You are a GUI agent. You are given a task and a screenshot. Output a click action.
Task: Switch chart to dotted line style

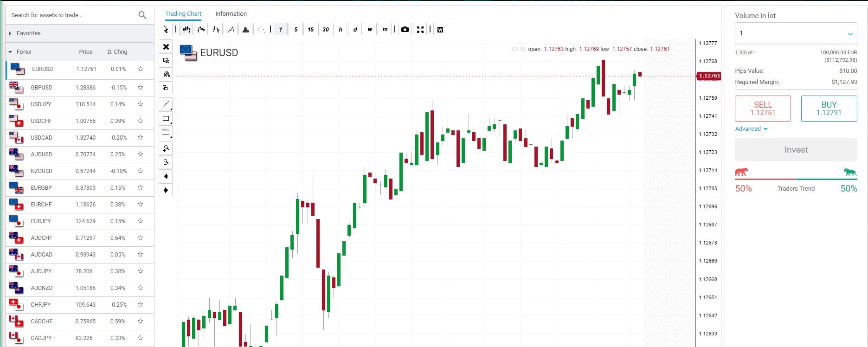click(261, 29)
